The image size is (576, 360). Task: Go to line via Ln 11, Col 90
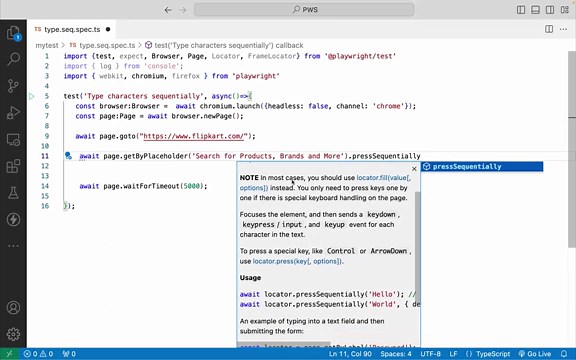pyautogui.click(x=350, y=354)
